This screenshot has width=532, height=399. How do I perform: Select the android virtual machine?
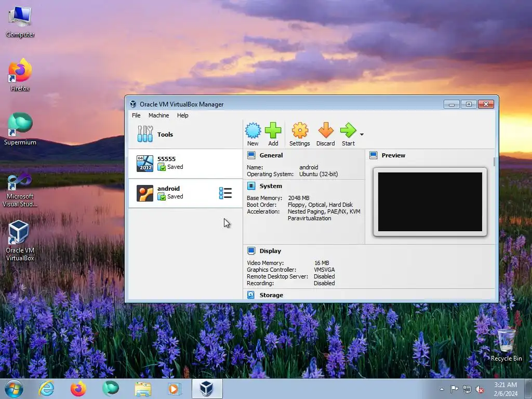(x=185, y=193)
